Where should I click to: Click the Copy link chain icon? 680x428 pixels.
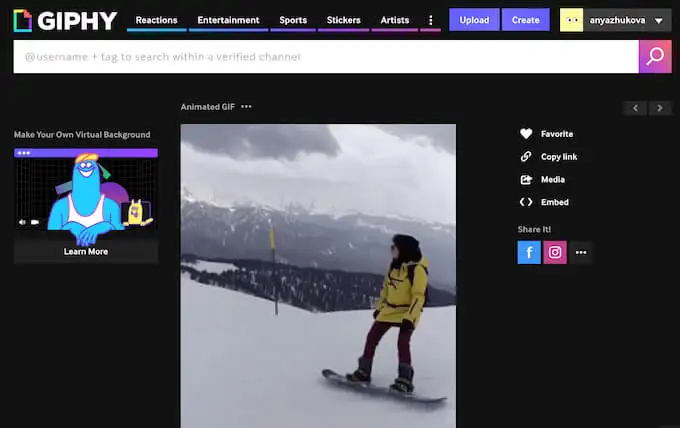[526, 157]
